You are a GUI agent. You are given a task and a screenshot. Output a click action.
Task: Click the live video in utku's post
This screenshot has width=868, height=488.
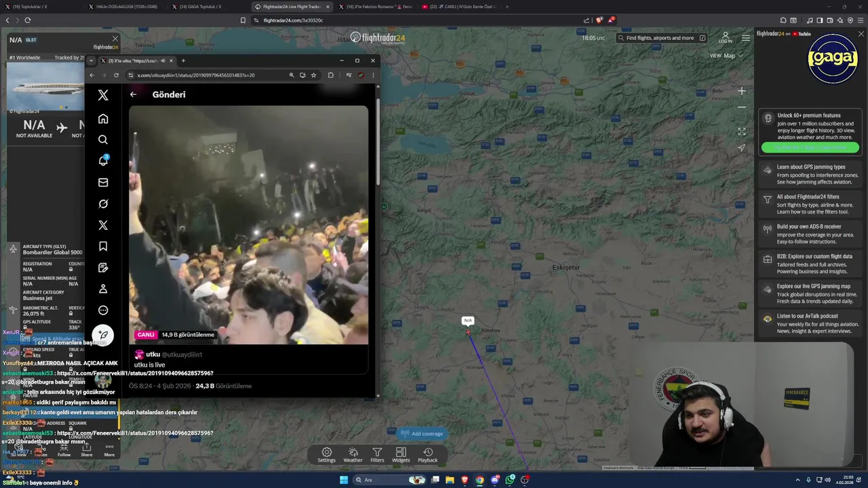249,225
